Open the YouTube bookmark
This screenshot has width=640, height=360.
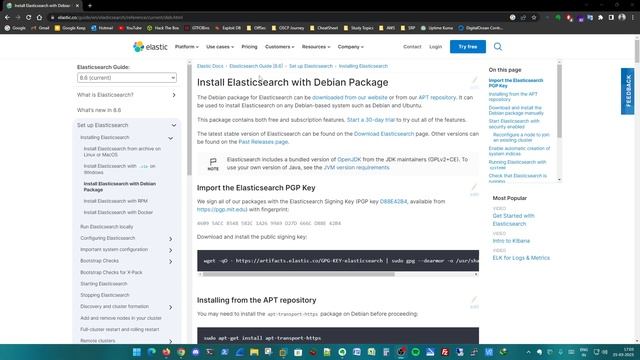pos(130,28)
